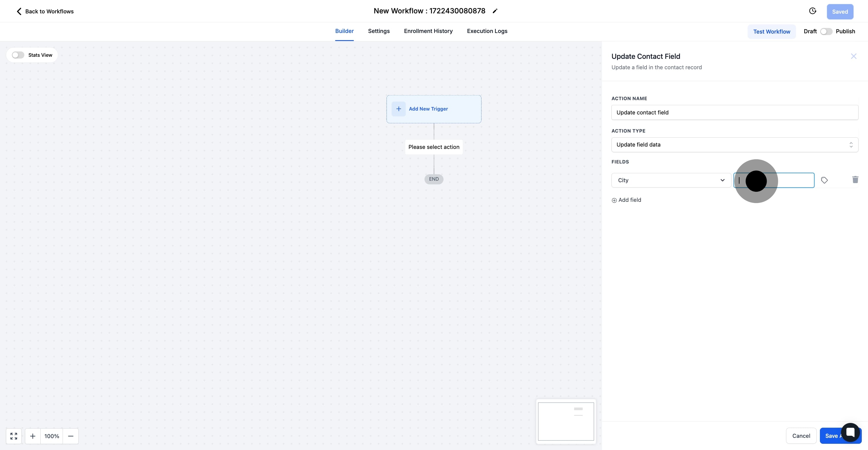The height and width of the screenshot is (450, 868).
Task: Click the Action Name input field
Action: click(734, 112)
